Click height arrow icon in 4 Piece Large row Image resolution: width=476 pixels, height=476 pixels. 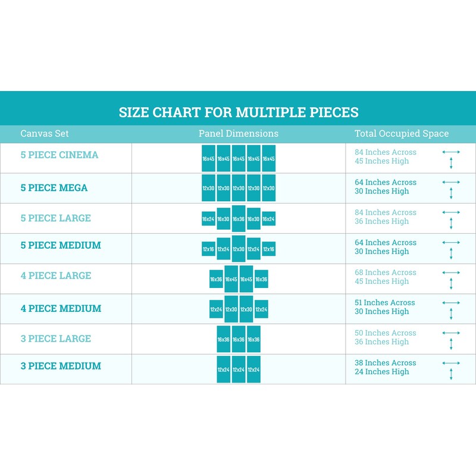point(451,283)
